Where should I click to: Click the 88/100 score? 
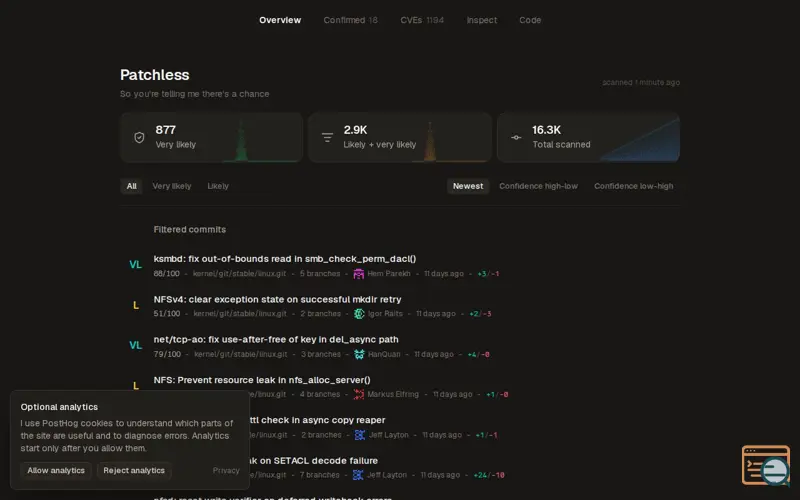166,274
